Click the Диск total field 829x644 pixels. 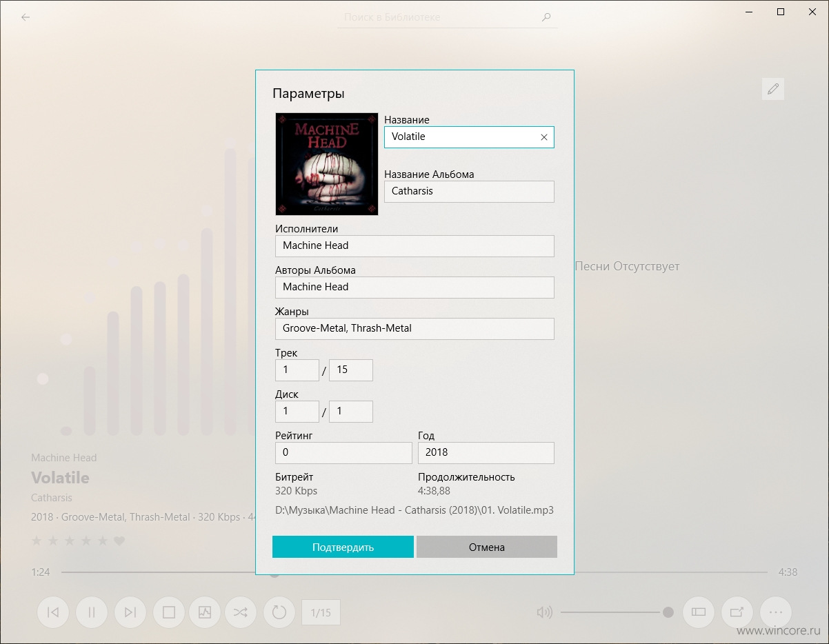[351, 412]
